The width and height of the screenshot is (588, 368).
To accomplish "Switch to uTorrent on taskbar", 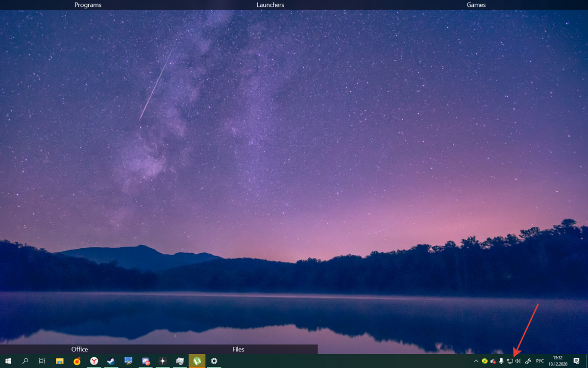I will [197, 361].
